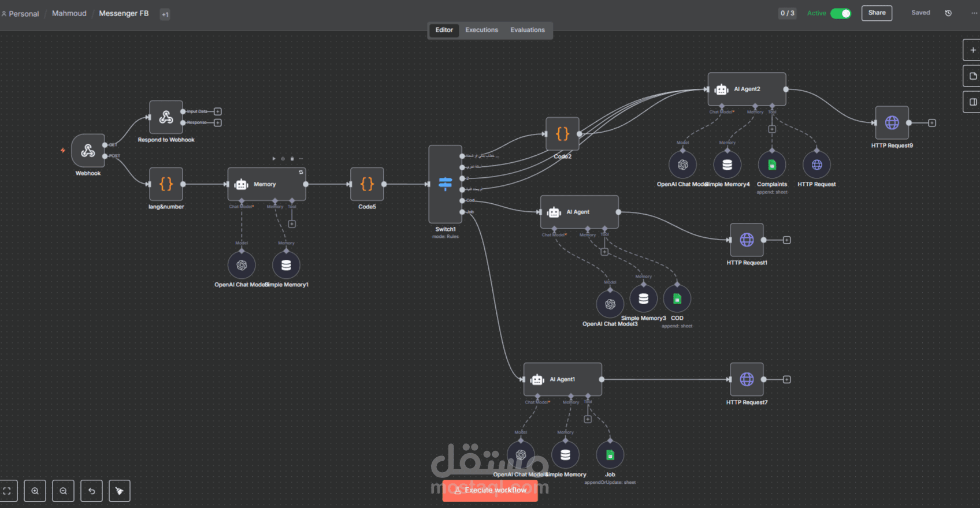
Task: Add a sticky note from the right toolbar
Action: [972, 76]
